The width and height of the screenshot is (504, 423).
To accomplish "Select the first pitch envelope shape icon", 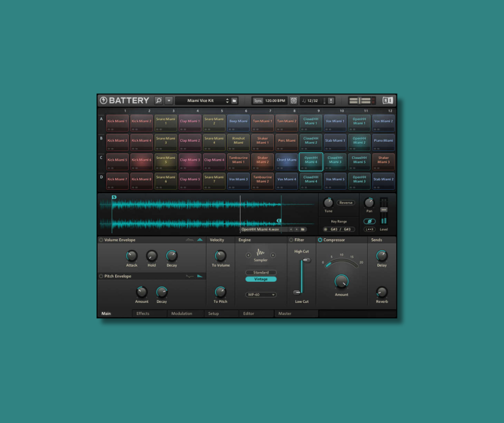I will pos(190,276).
